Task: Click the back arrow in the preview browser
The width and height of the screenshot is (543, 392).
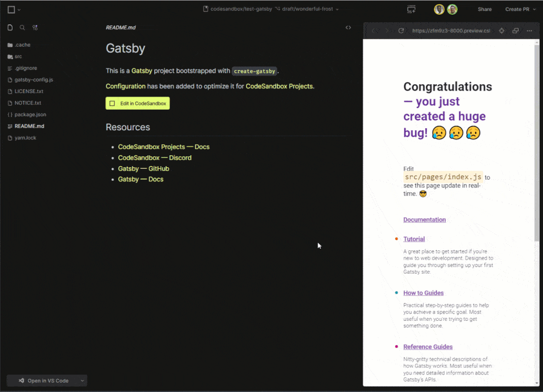Action: coord(375,30)
